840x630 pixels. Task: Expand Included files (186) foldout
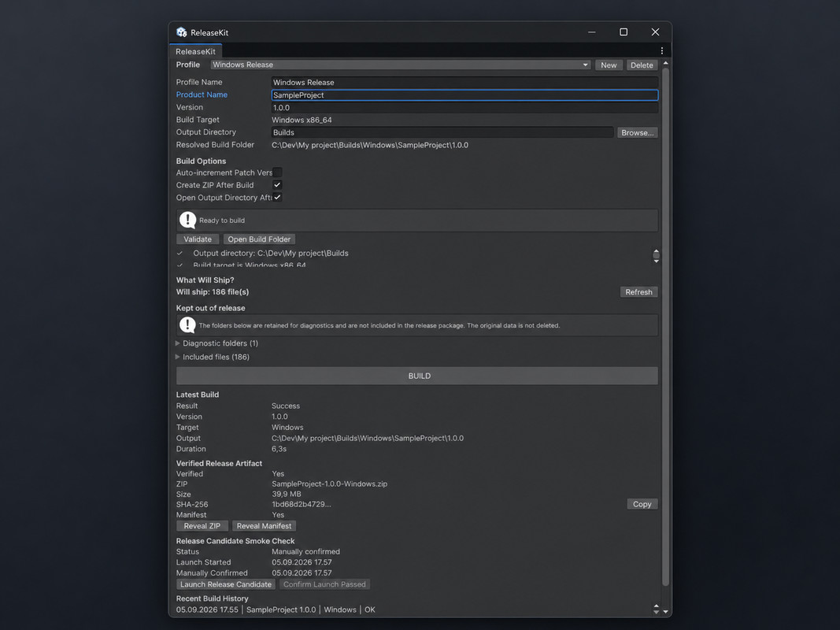pos(177,357)
